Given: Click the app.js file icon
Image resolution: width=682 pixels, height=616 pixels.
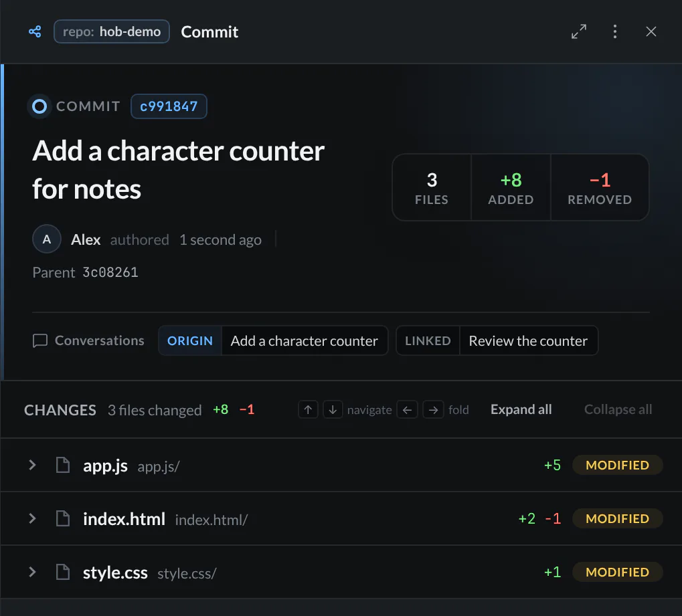Looking at the screenshot, I should click(63, 465).
